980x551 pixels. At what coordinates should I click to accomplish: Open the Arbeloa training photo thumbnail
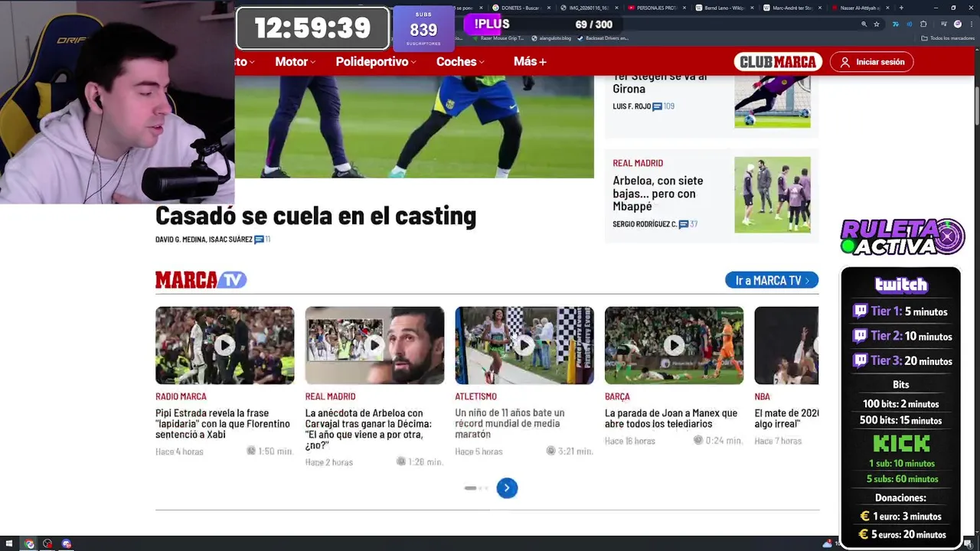point(773,195)
